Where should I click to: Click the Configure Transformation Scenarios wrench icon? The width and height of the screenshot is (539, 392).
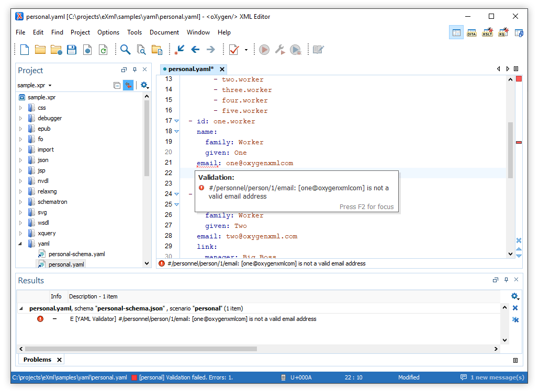[280, 50]
